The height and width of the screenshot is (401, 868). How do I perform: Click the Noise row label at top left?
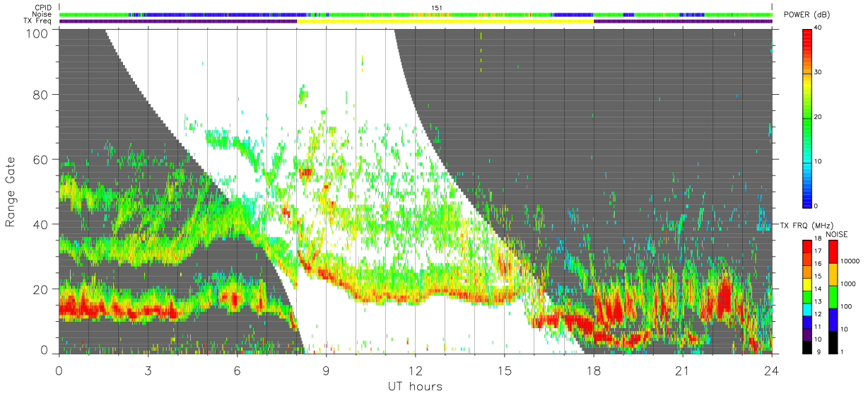[42, 14]
